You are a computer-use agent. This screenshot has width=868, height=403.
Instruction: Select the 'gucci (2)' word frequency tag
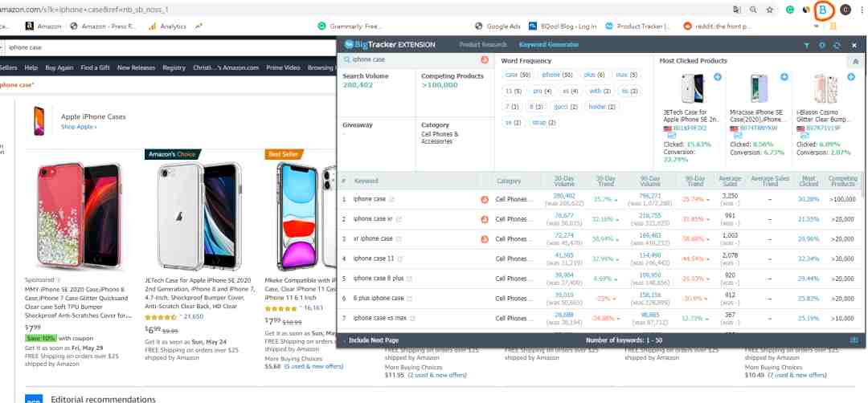click(566, 107)
